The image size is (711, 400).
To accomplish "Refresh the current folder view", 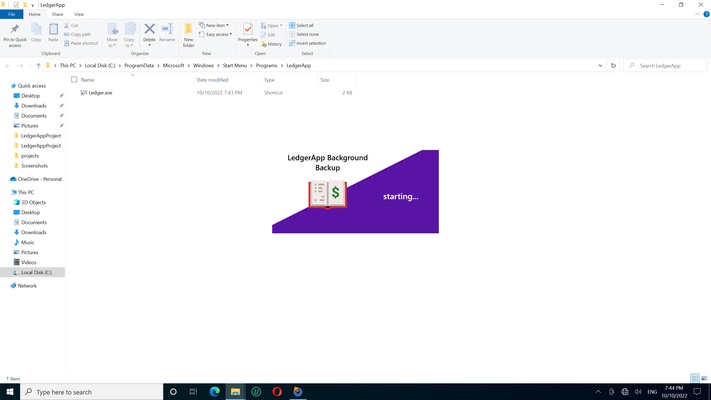I will 613,65.
